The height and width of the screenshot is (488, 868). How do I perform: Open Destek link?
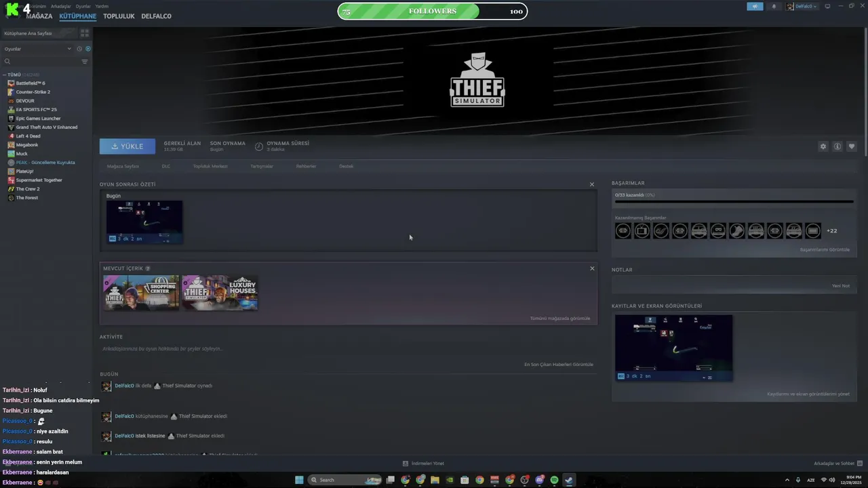tap(347, 166)
